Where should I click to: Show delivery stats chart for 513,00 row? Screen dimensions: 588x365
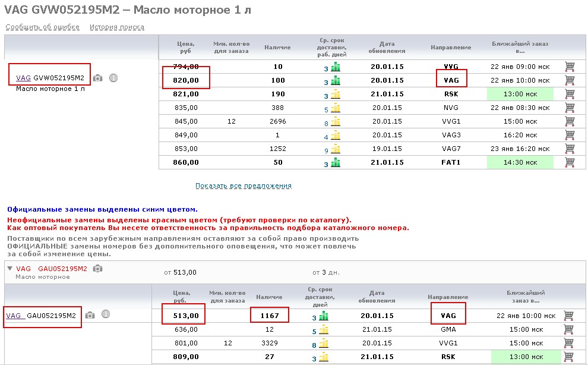[x=324, y=316]
